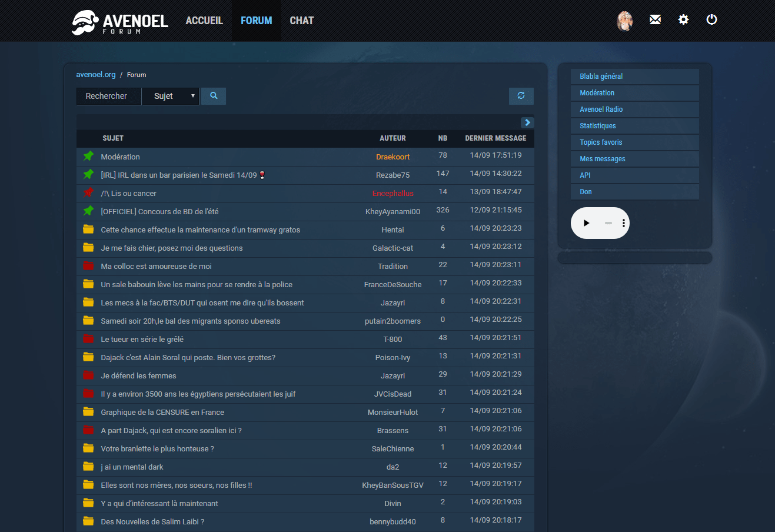Click the NB column header
775x532 pixels.
pos(443,138)
